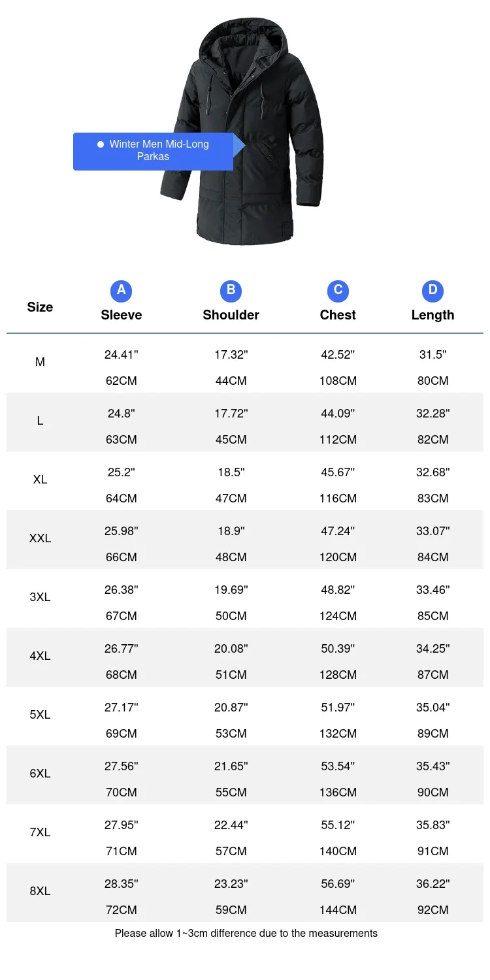Pick the 3XL size row label
Image resolution: width=490 pixels, height=980 pixels.
tap(40, 597)
